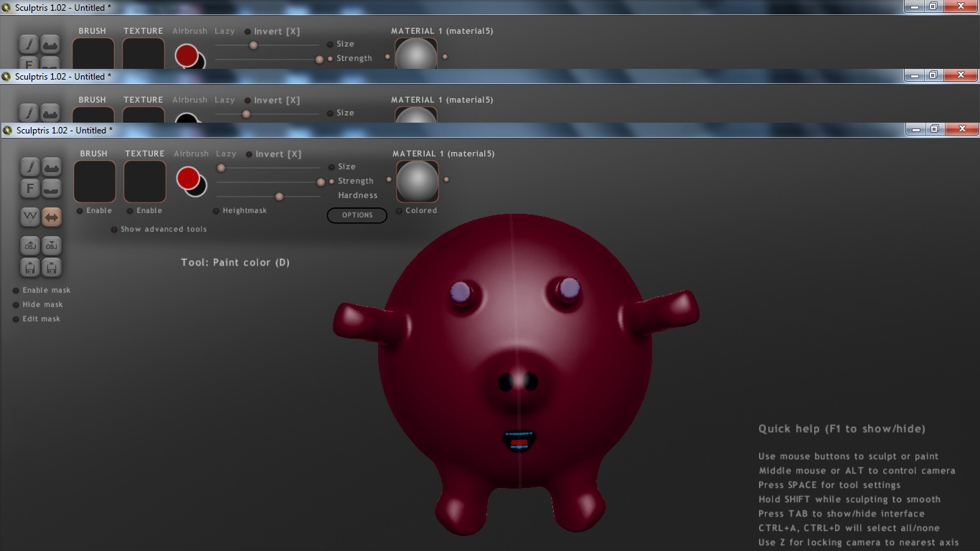This screenshot has height=551, width=980.
Task: Select the Paint bump tool icon
Action: [x=52, y=166]
